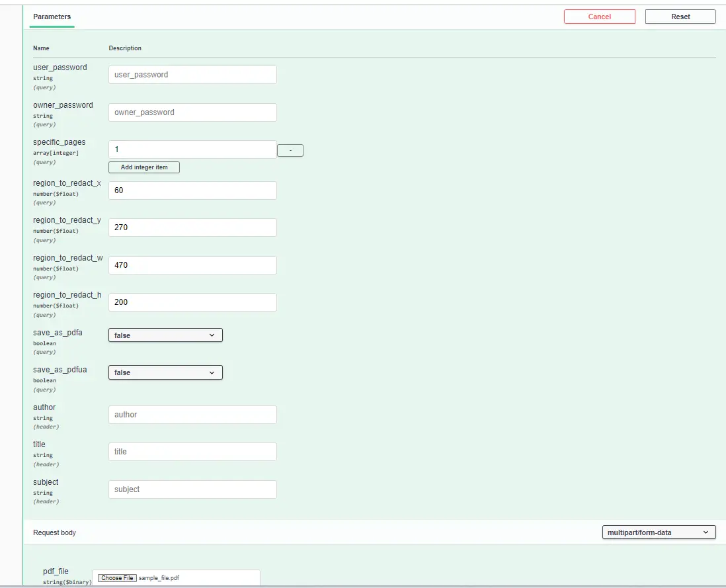Focus the owner_password text field
Image resolution: width=726 pixels, height=588 pixels.
click(192, 112)
